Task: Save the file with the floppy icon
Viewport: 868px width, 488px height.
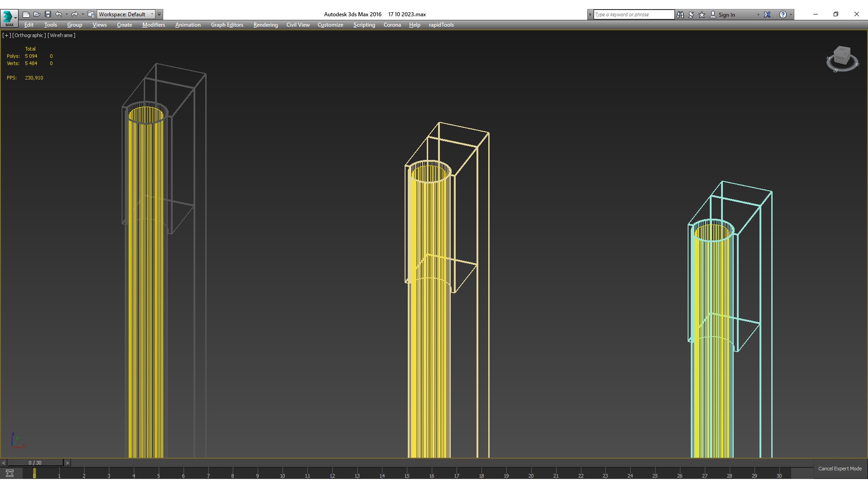Action: pyautogui.click(x=48, y=14)
